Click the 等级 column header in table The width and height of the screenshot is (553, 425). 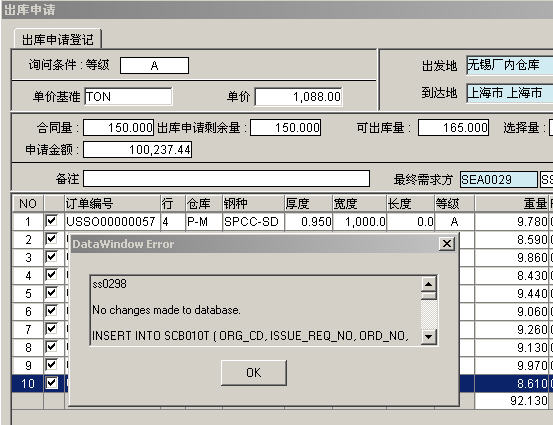point(455,204)
